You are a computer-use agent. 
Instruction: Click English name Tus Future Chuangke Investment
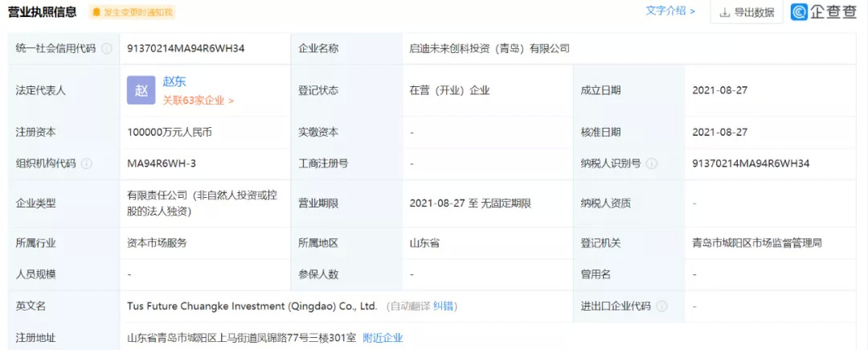click(252, 306)
